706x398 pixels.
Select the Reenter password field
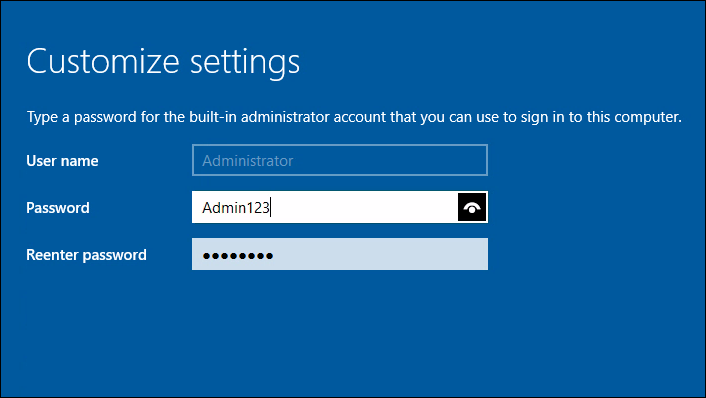point(340,254)
